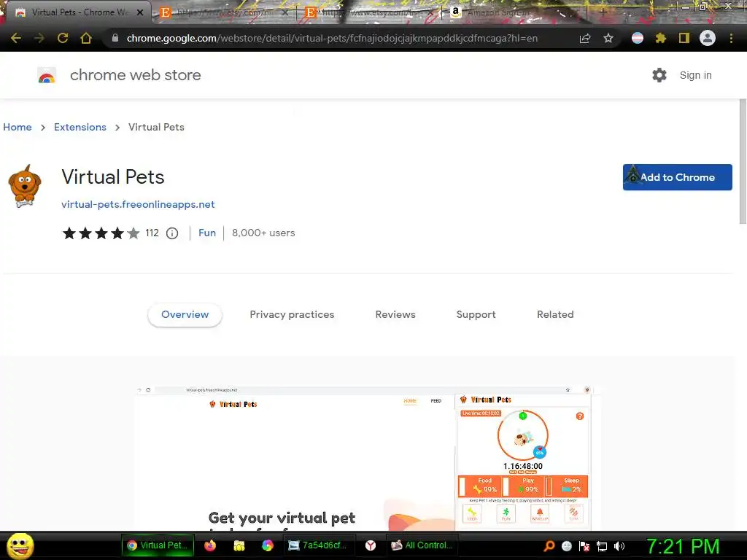Click the rating info circle icon

[172, 233]
